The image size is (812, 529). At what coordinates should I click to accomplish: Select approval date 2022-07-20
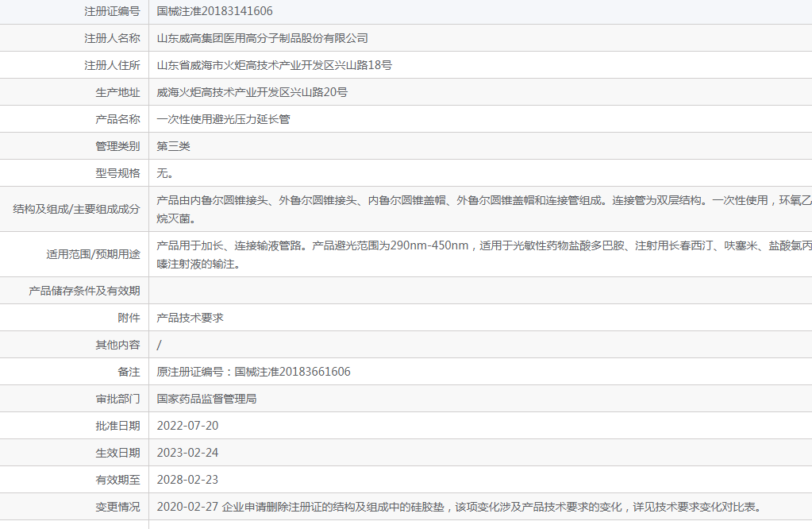[187, 426]
